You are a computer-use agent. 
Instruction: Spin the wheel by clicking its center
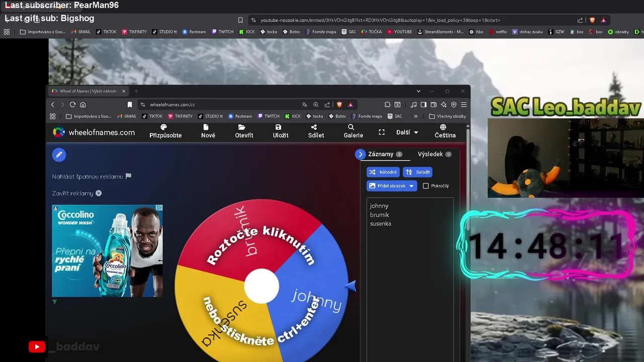point(262,286)
